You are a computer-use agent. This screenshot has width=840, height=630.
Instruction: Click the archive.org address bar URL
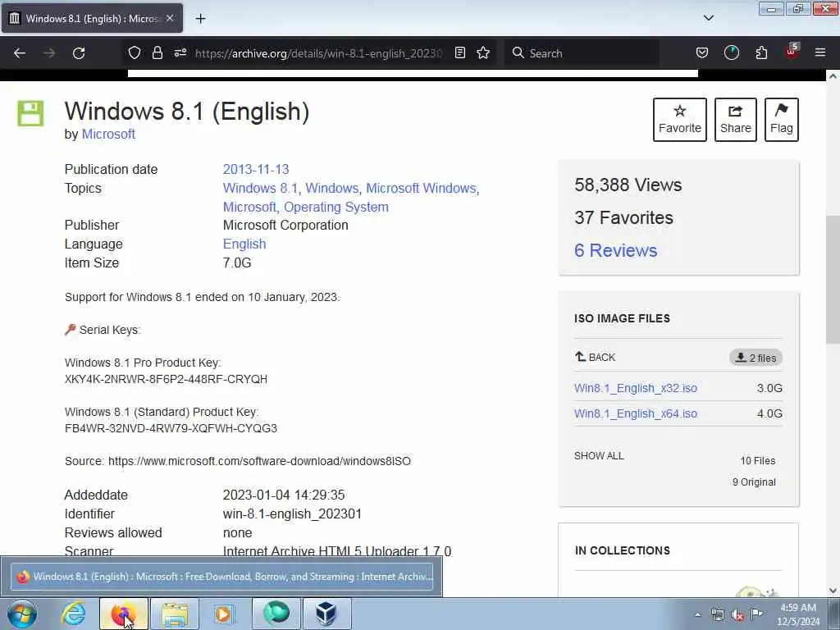pos(319,53)
